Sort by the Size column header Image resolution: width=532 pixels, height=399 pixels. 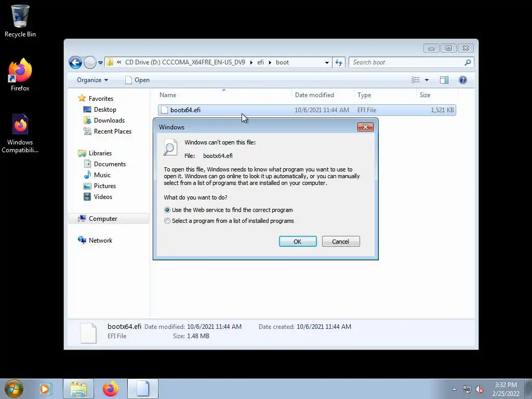[437, 96]
